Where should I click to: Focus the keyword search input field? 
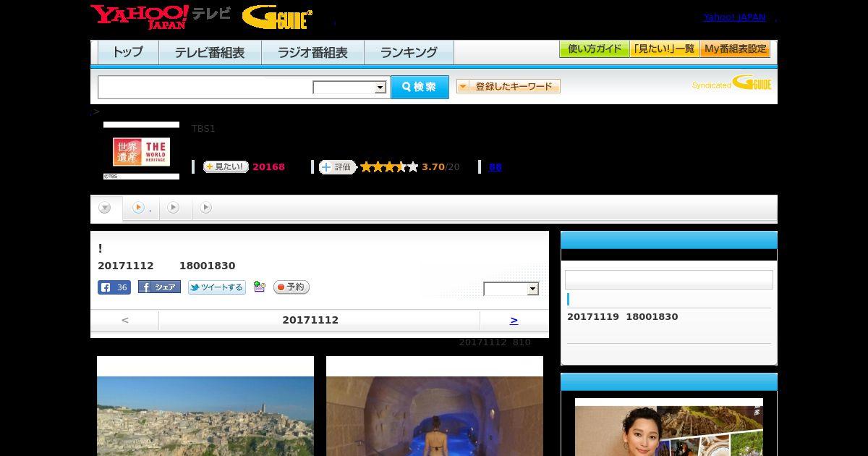205,87
